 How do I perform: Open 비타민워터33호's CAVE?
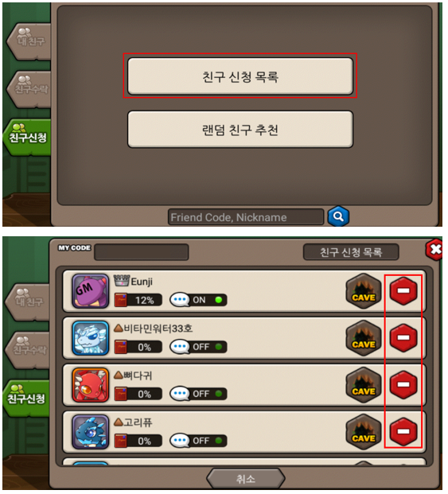(x=364, y=338)
